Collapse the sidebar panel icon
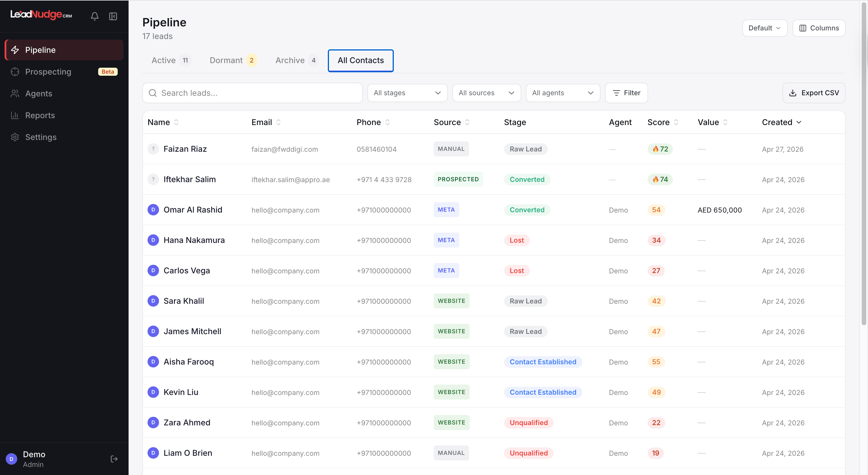Image resolution: width=868 pixels, height=475 pixels. point(113,16)
